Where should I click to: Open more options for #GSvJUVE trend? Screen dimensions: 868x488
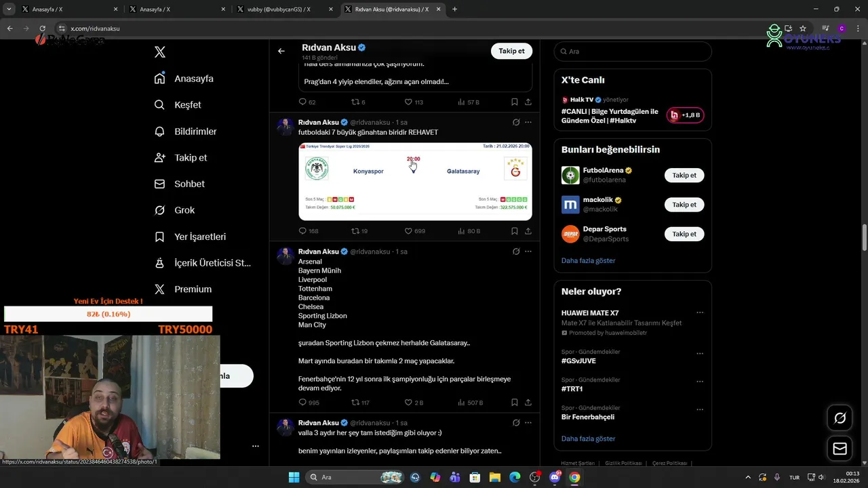click(x=700, y=354)
